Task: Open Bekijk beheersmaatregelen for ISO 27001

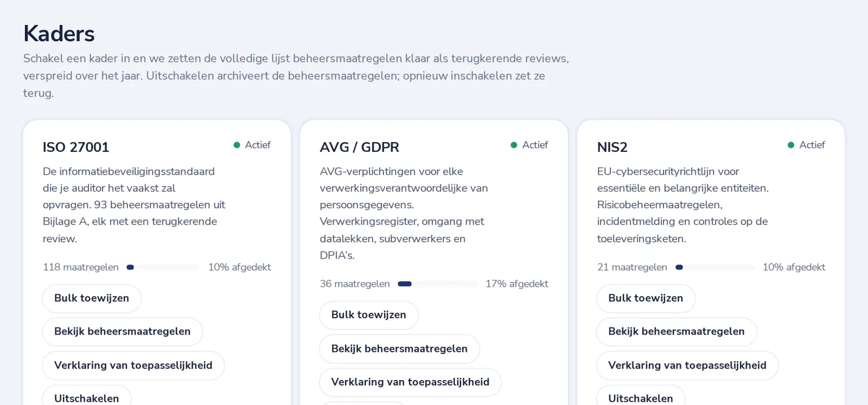Action: pyautogui.click(x=123, y=332)
